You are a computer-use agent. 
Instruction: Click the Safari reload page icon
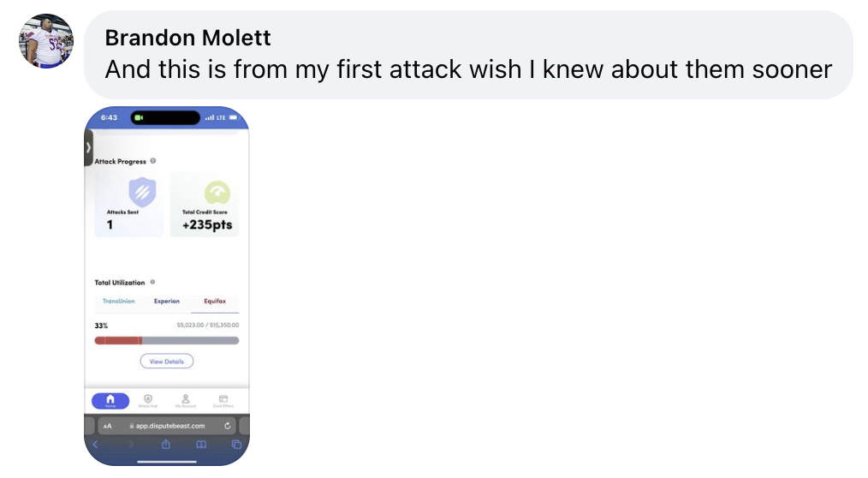coord(228,426)
